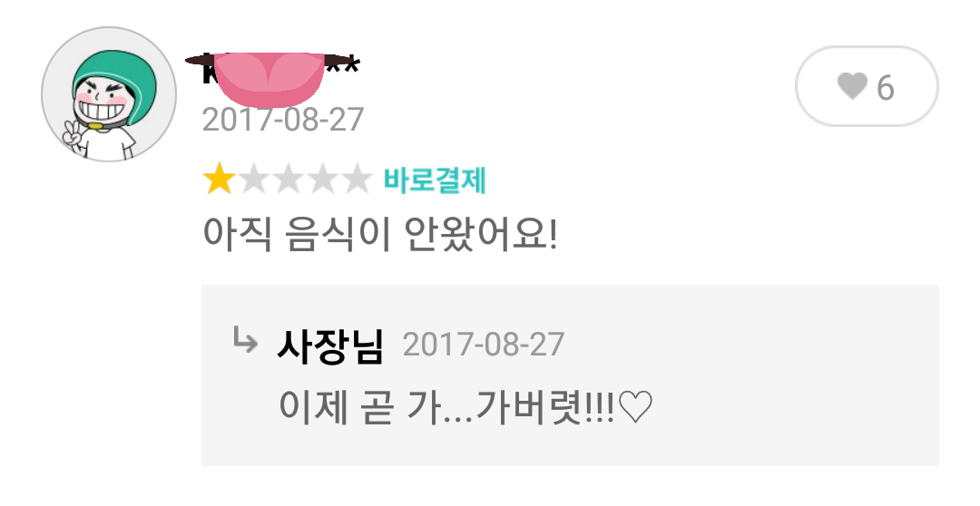
Task: Select the fifth gray rating star
Action: (x=357, y=180)
